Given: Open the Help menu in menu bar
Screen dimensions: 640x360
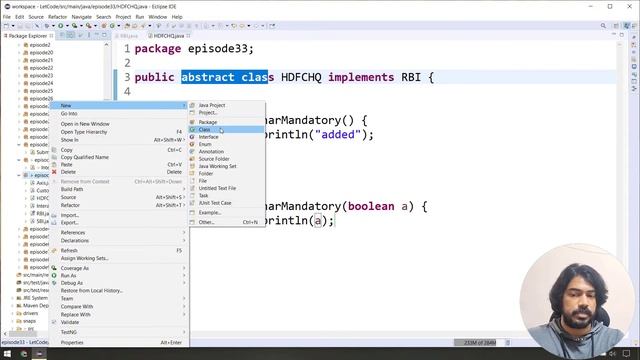Looking at the screenshot, I should click(177, 17).
